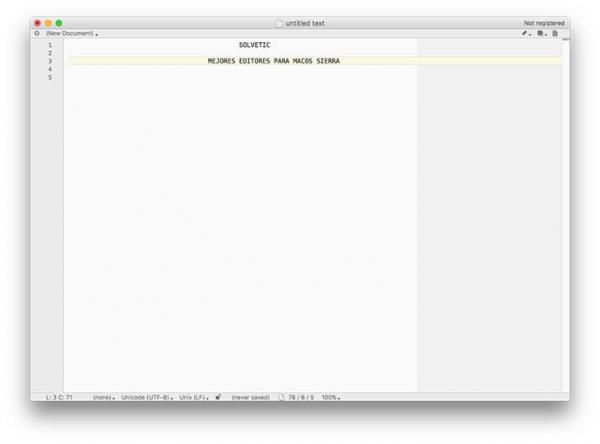Click the circle icon left of New Document

point(37,34)
